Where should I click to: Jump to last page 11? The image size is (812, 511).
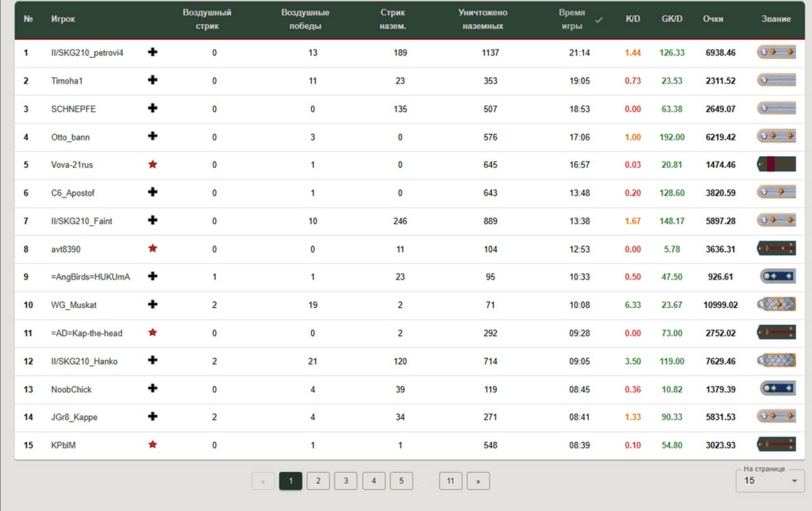451,481
